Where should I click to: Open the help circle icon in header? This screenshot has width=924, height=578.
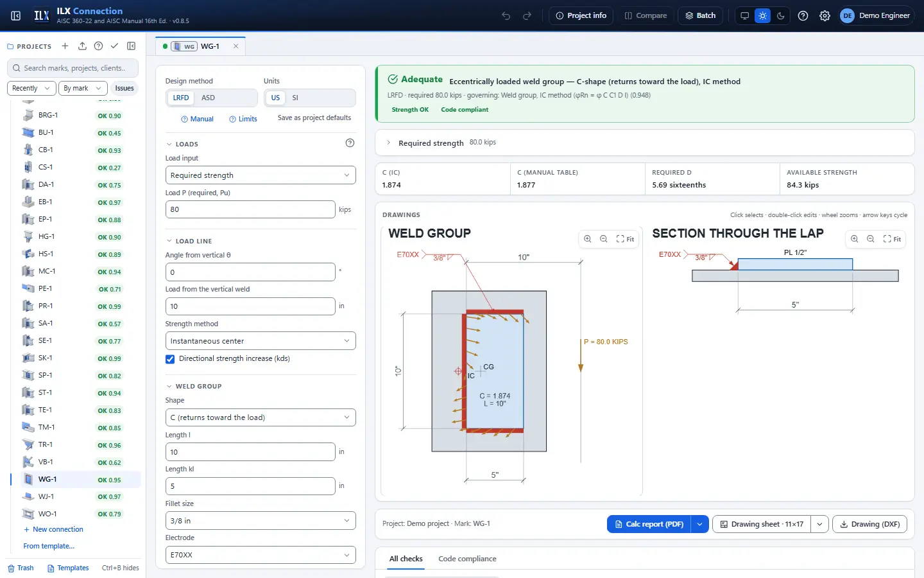tap(803, 15)
